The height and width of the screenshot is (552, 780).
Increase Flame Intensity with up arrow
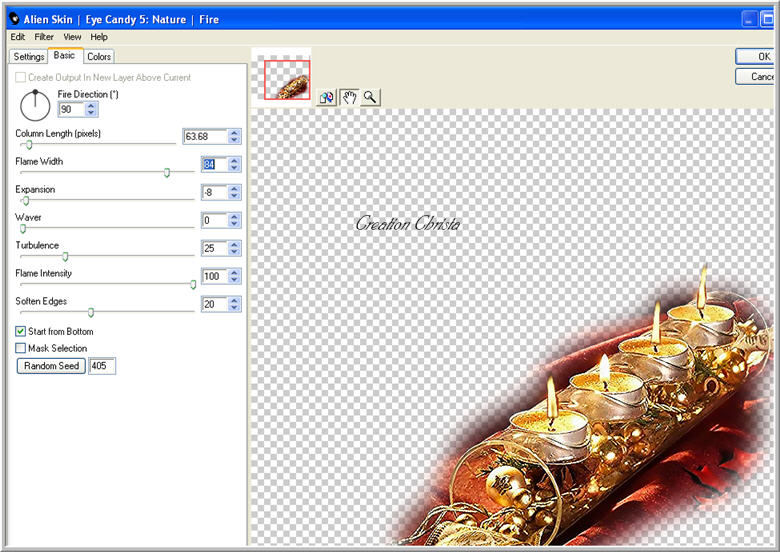(x=234, y=272)
